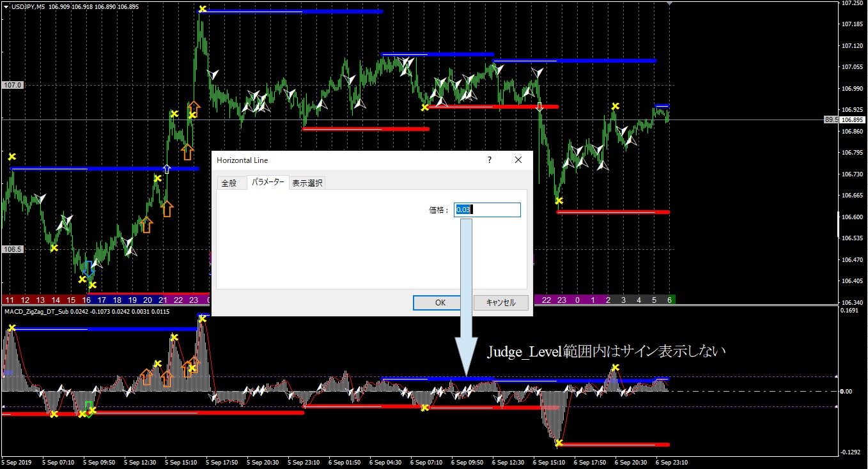Click price scale value 106.730

(851, 174)
